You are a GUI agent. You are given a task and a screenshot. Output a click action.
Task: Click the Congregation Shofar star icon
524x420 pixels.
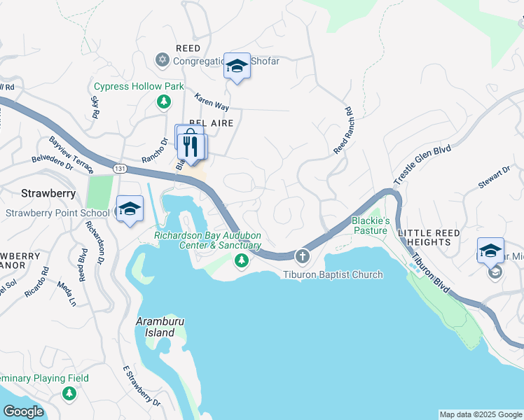163,60
